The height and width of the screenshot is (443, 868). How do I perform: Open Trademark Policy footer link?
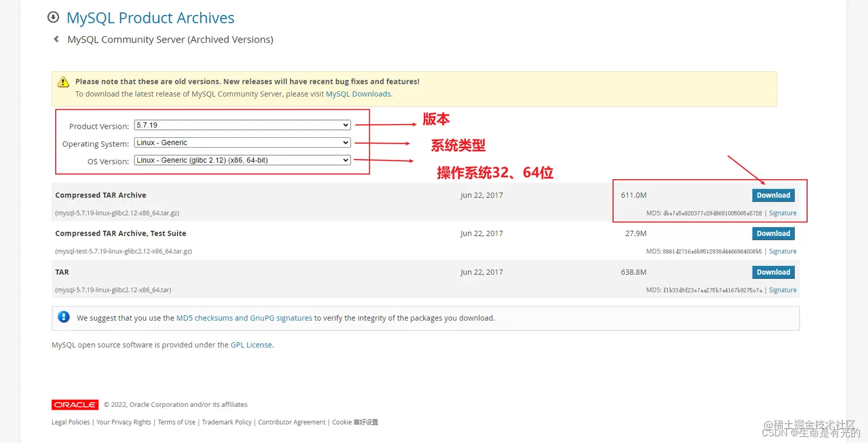(227, 422)
